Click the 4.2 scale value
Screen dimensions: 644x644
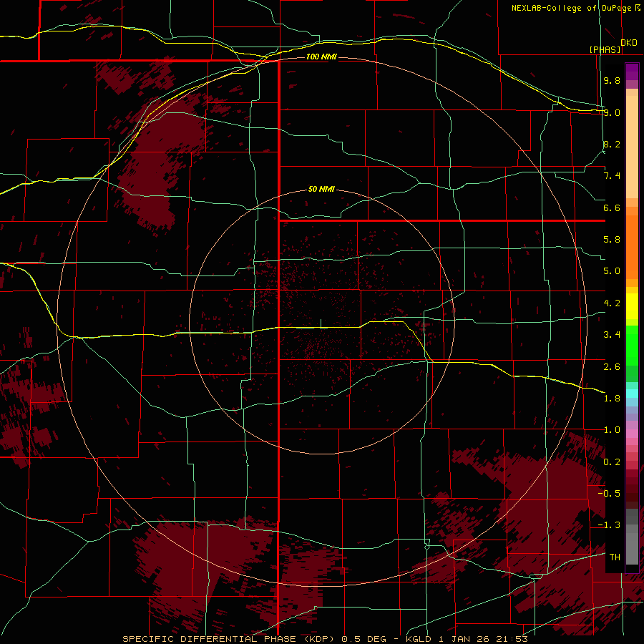(612, 303)
